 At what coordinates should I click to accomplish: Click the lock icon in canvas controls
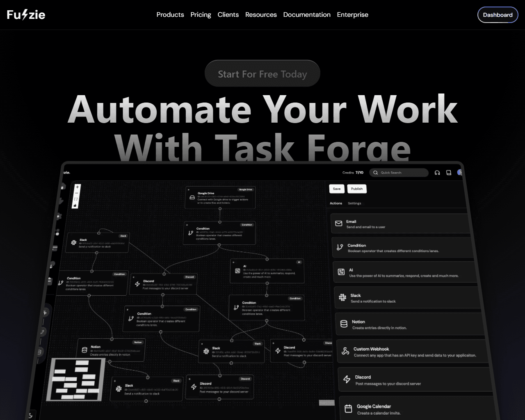tap(75, 205)
